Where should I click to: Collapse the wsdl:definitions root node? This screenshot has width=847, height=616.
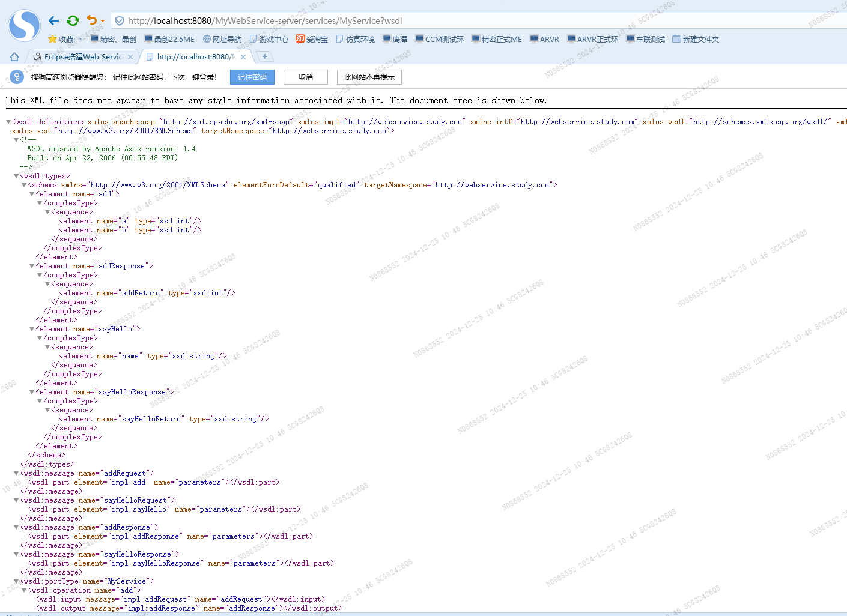tap(8, 122)
